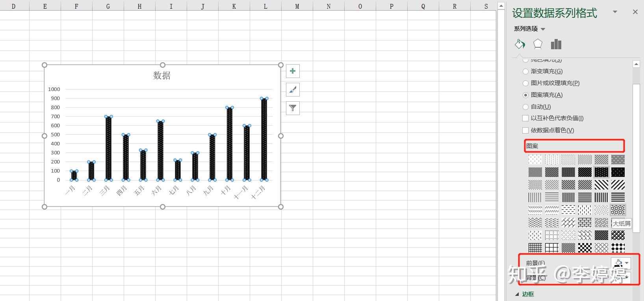Image resolution: width=644 pixels, height=301 pixels.
Task: Select the chart title 数据
Action: click(x=162, y=75)
